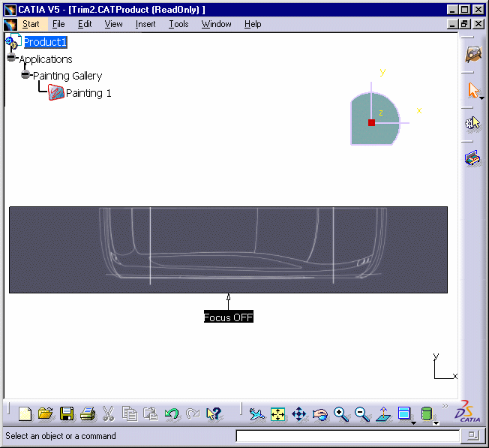Select the Rotate view tool
The image size is (489, 448).
320,413
